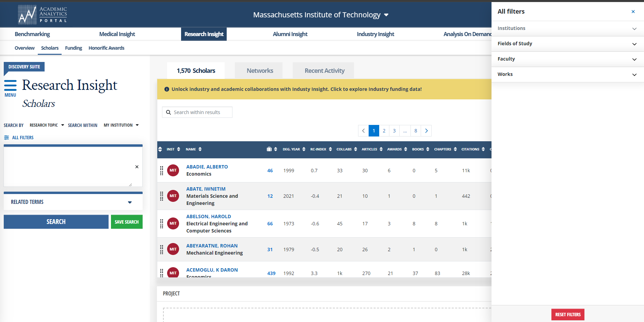Click the leftmost table header sort arrows

[x=160, y=149]
